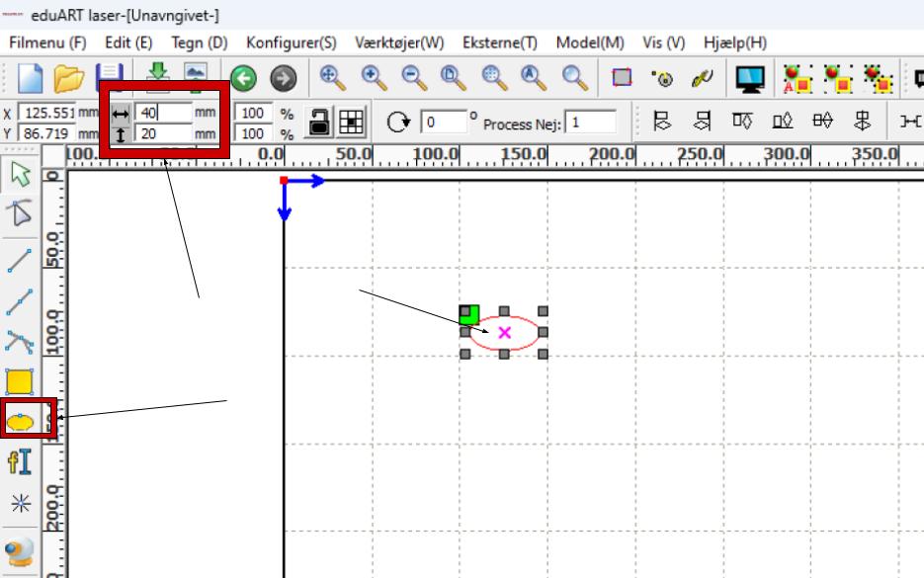Open the Edit (E) menu

[128, 42]
